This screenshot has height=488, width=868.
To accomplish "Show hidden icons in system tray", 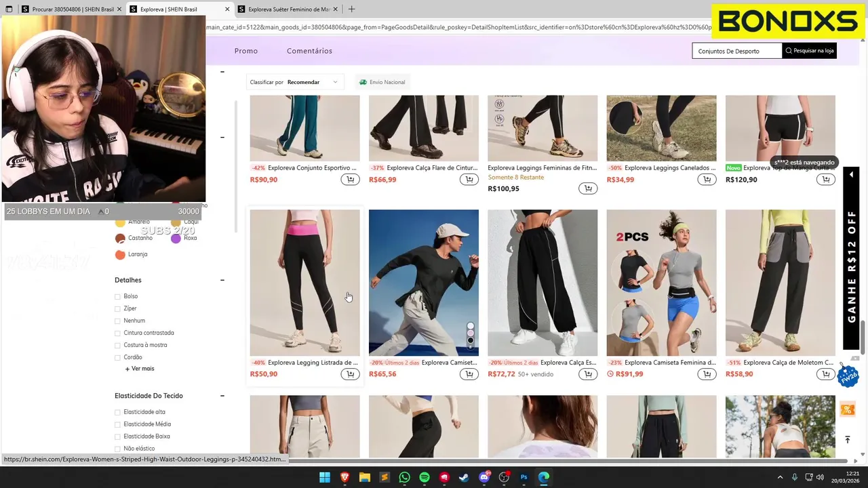I will (x=780, y=477).
